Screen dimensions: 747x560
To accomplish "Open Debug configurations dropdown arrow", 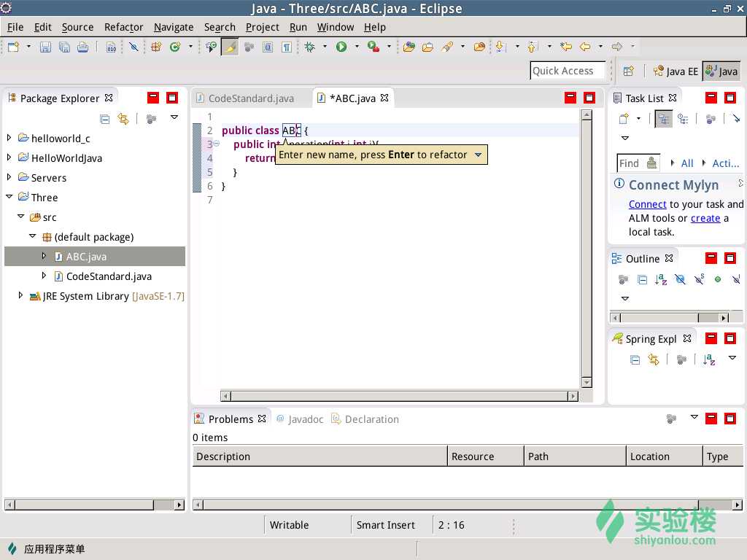I will 325,47.
